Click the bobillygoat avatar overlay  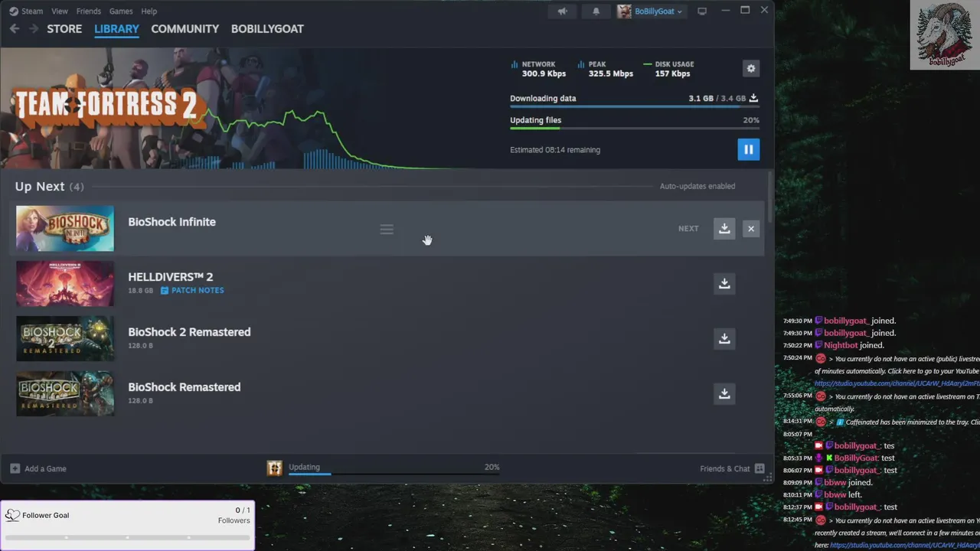pyautogui.click(x=945, y=34)
